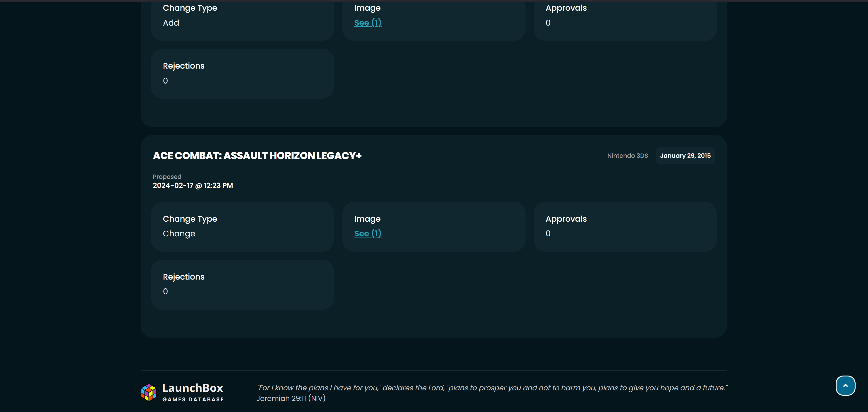Click the Proposed label above the timestamp
This screenshot has width=868, height=412.
coord(167,177)
